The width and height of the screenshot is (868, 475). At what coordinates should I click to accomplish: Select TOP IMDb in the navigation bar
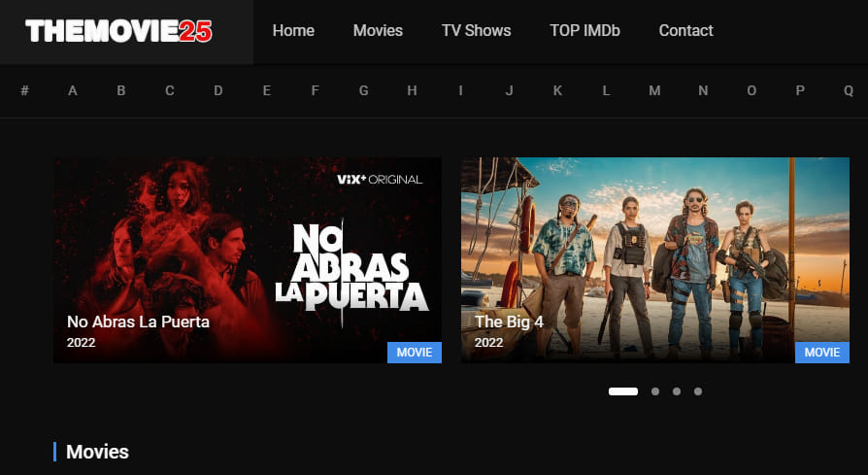click(x=584, y=30)
